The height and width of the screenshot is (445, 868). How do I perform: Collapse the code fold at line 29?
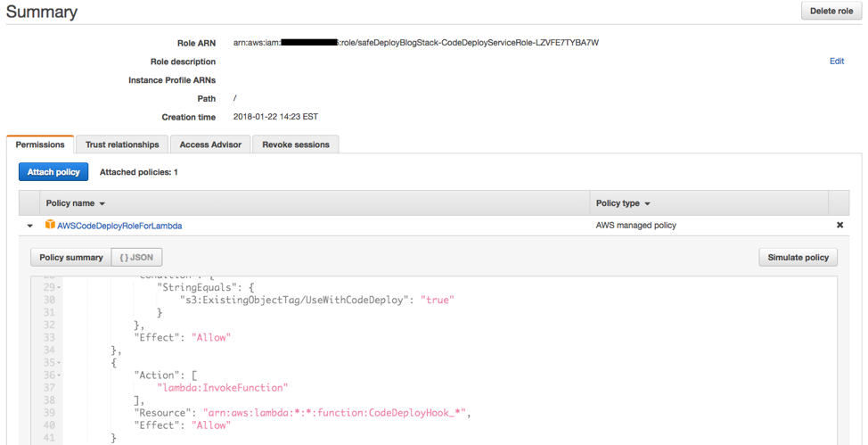tap(59, 288)
